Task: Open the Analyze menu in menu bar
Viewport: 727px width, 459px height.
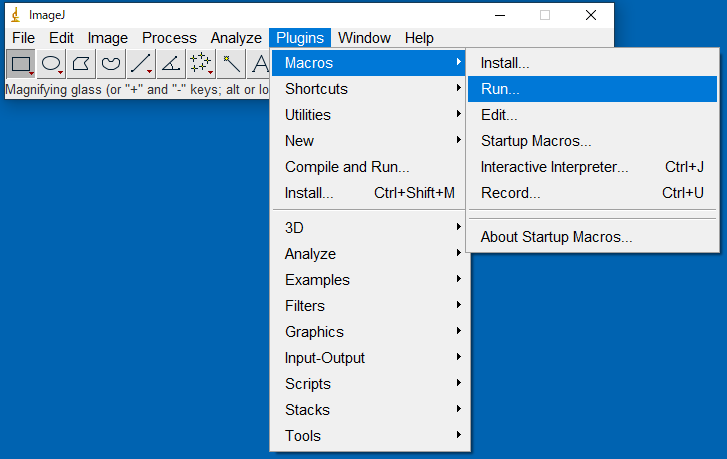Action: click(x=236, y=38)
